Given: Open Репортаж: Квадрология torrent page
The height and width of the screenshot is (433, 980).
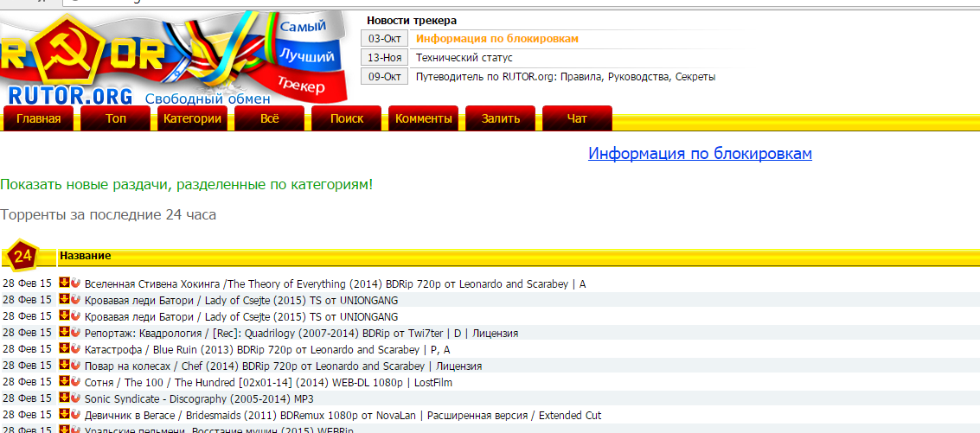Looking at the screenshot, I should [x=301, y=333].
